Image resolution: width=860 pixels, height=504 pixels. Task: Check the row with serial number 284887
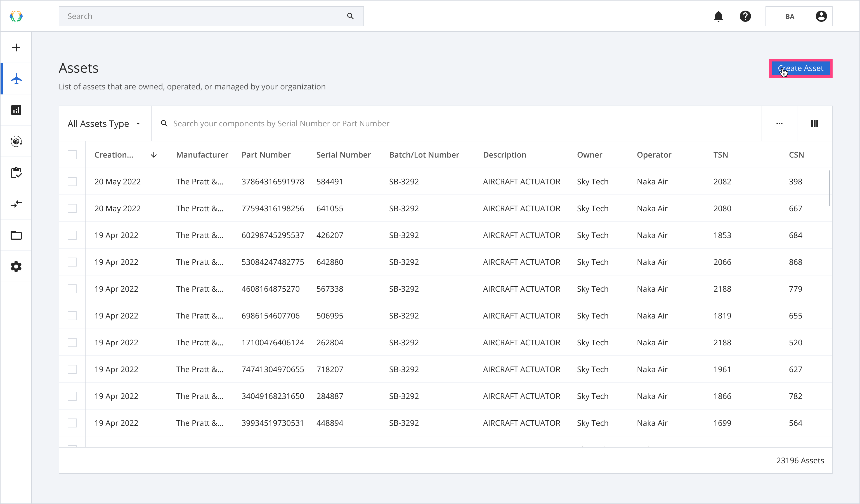(x=72, y=396)
